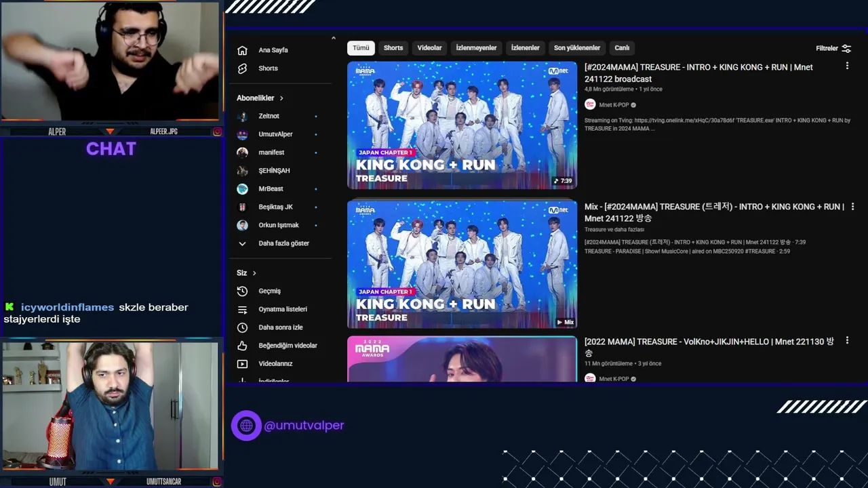868x488 pixels.
Task: Expand Abonelikler section chevron
Action: 281,98
